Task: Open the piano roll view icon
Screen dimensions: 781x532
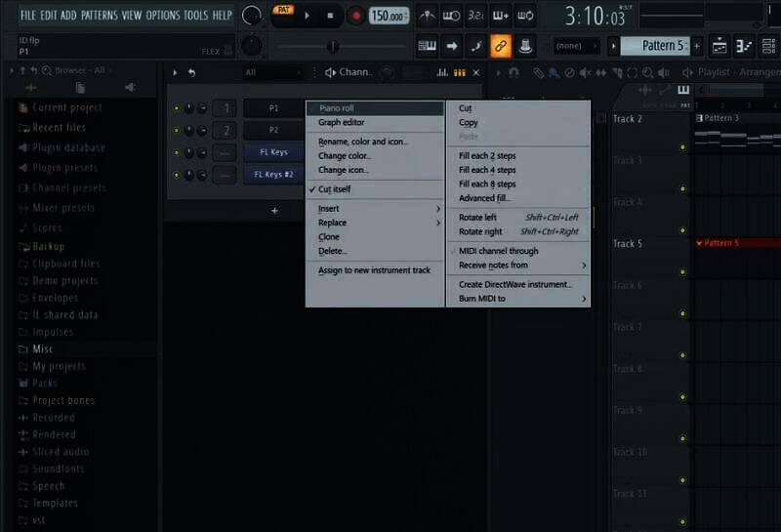Action: [x=744, y=46]
